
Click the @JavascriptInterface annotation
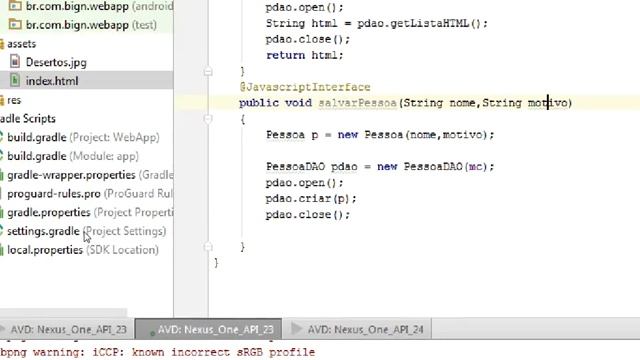pyautogui.click(x=305, y=87)
